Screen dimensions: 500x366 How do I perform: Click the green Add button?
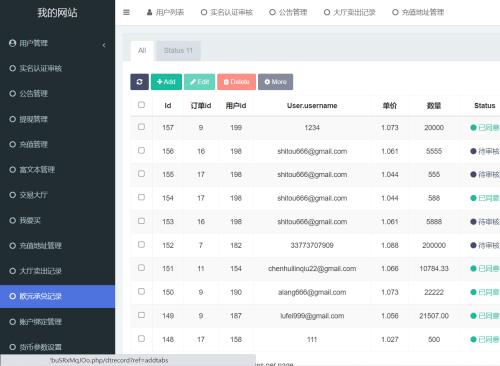pyautogui.click(x=166, y=82)
